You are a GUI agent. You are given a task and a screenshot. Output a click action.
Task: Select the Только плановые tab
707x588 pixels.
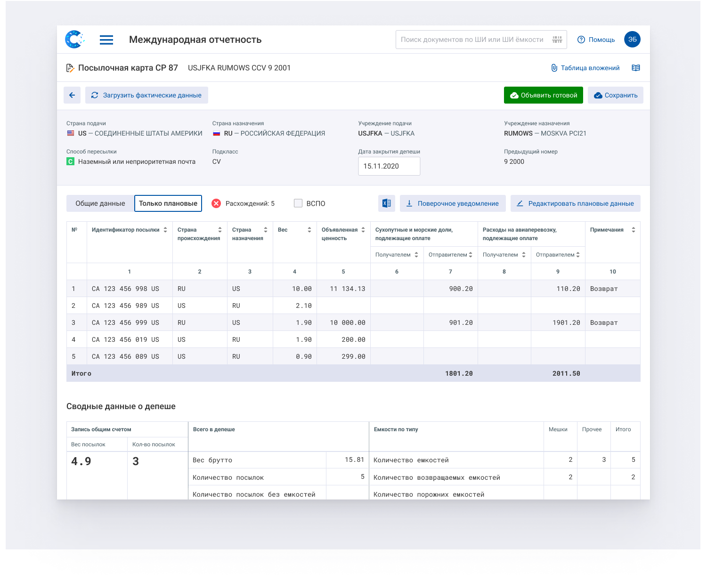tap(168, 203)
